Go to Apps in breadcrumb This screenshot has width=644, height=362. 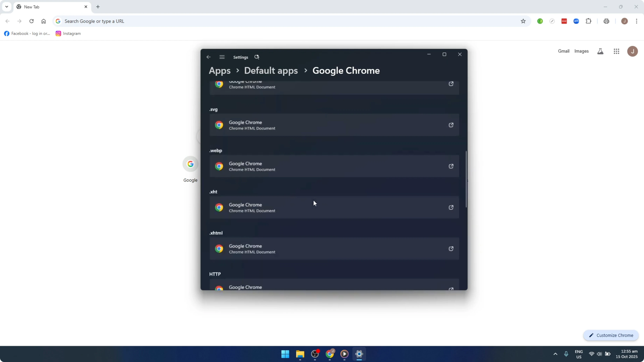point(219,71)
